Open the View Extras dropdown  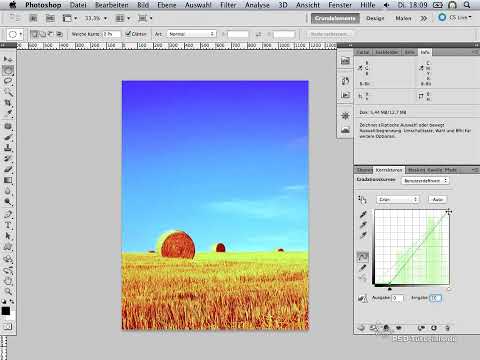pyautogui.click(x=70, y=18)
